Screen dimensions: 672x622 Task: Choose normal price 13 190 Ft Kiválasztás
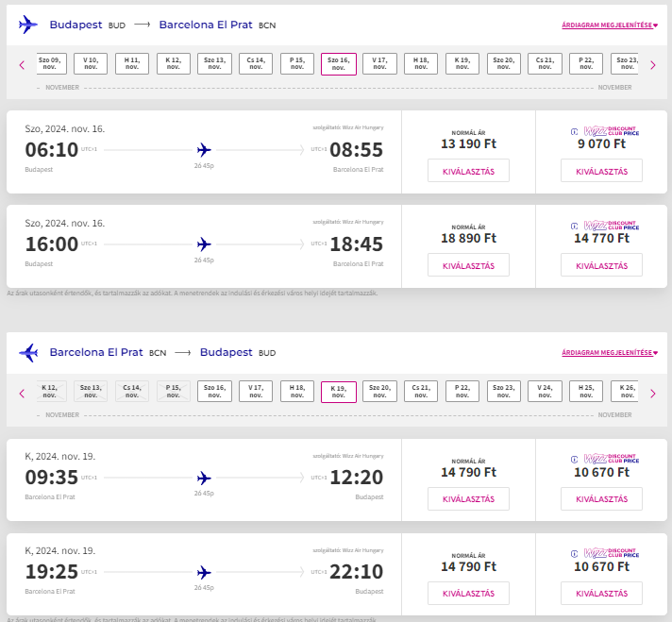(x=468, y=171)
